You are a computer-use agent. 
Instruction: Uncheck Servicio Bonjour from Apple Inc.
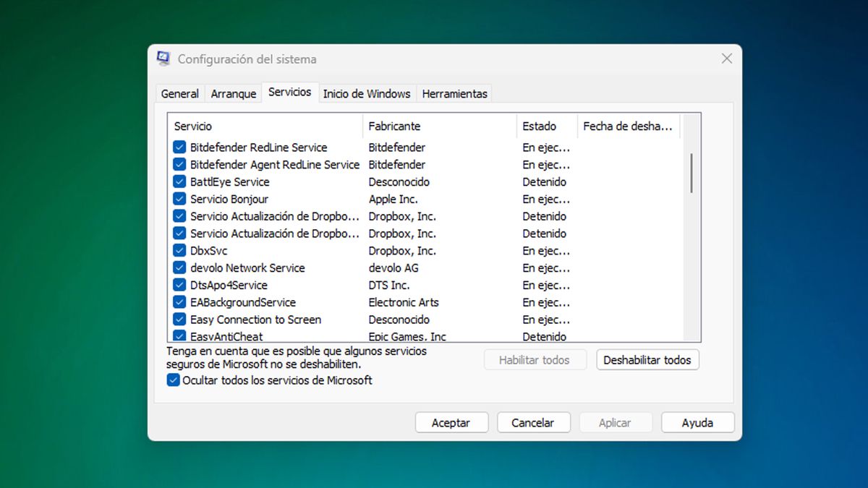179,199
